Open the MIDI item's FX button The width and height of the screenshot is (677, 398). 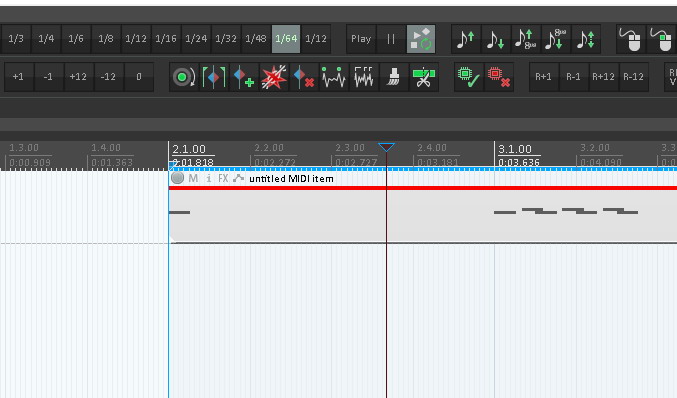223,178
